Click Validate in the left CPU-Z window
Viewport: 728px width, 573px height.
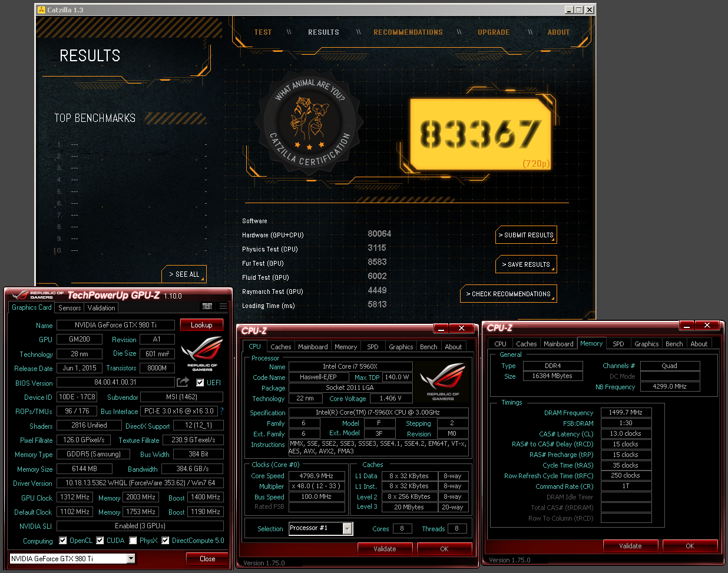385,549
